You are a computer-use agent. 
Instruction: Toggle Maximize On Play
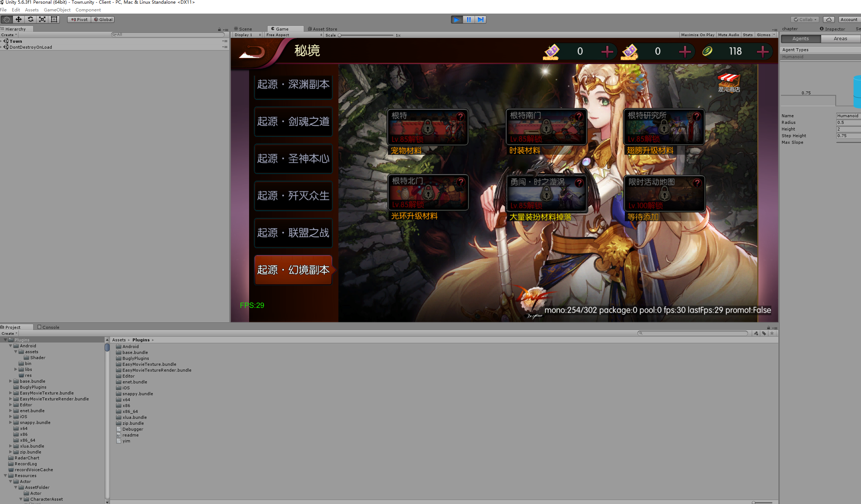(x=697, y=35)
